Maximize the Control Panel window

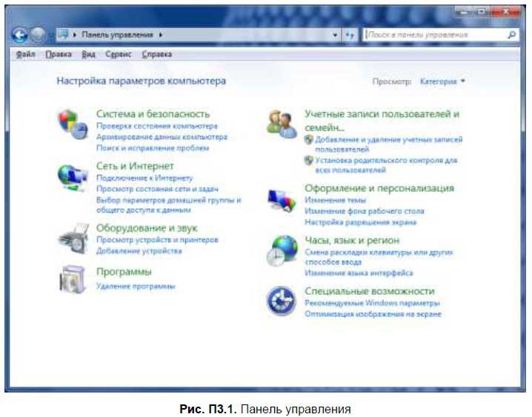click(x=481, y=12)
